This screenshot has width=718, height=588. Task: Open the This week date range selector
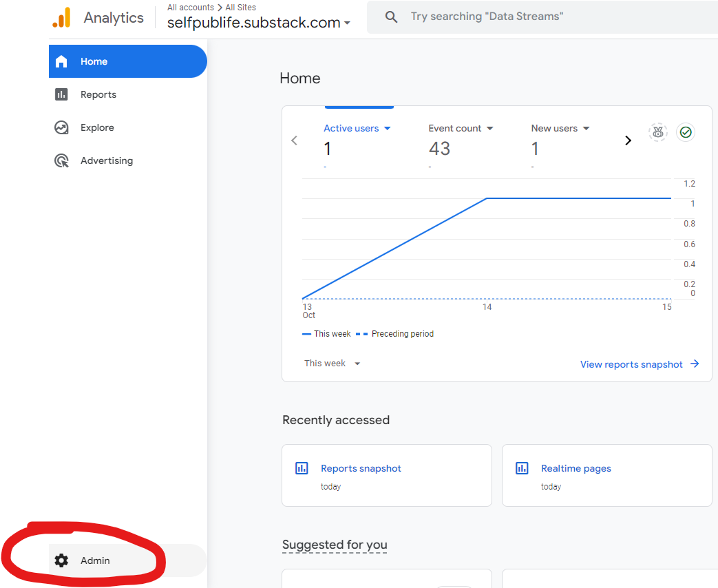[332, 363]
